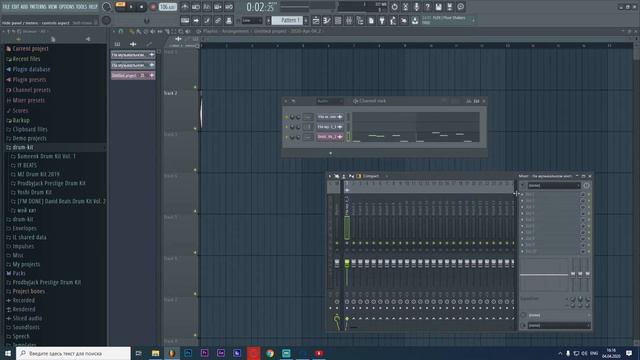Open the mixer preset (none) dropdown at top
The height and width of the screenshot is (360, 640).
pyautogui.click(x=553, y=185)
